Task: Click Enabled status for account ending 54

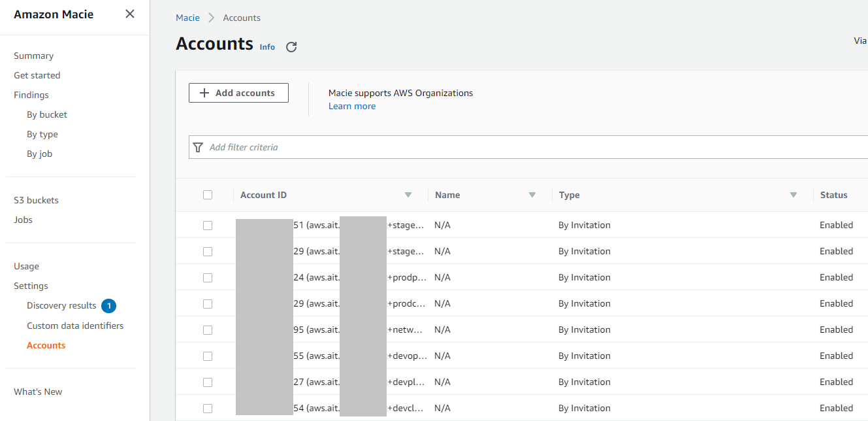Action: [x=837, y=408]
